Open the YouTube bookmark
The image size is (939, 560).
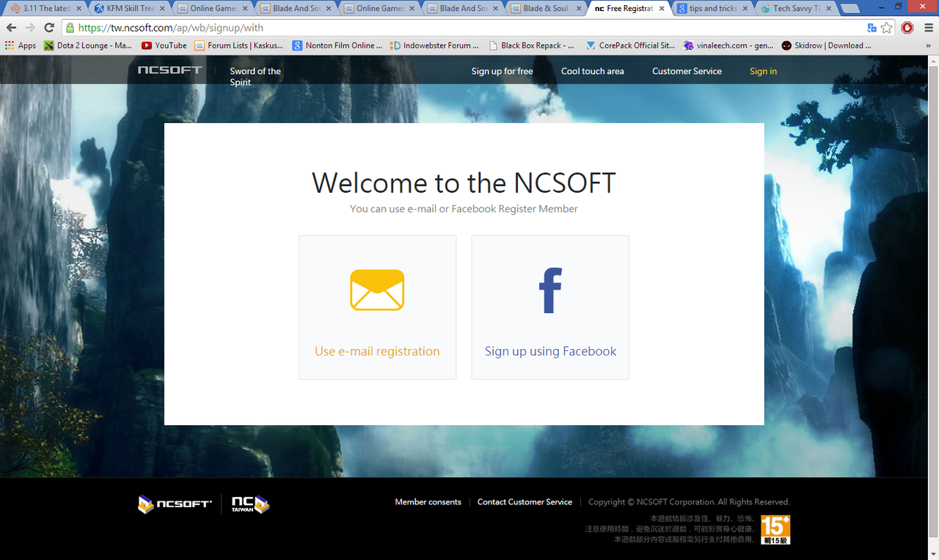[x=164, y=45]
